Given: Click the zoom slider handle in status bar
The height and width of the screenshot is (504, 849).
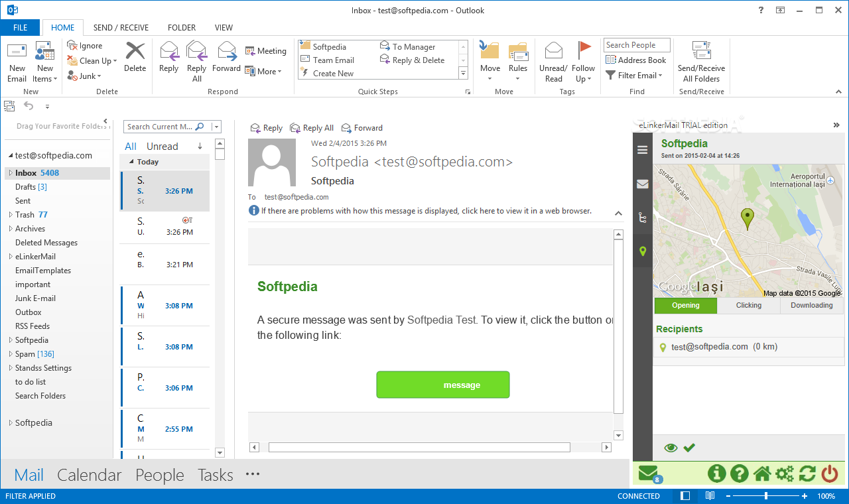Looking at the screenshot, I should [766, 496].
